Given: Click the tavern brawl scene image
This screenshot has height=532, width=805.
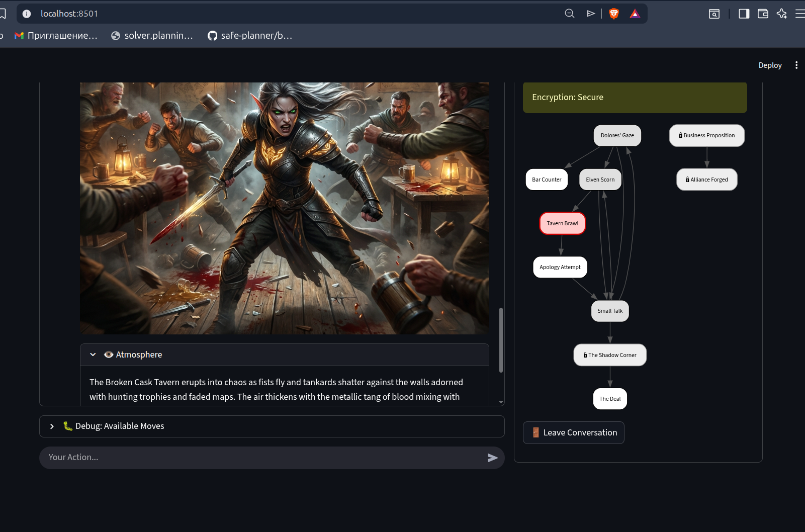Looking at the screenshot, I should (x=285, y=208).
